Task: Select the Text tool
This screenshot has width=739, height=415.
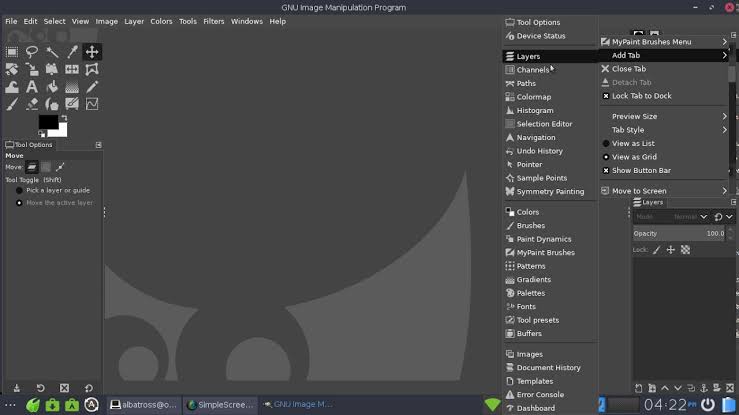Action: pyautogui.click(x=32, y=87)
